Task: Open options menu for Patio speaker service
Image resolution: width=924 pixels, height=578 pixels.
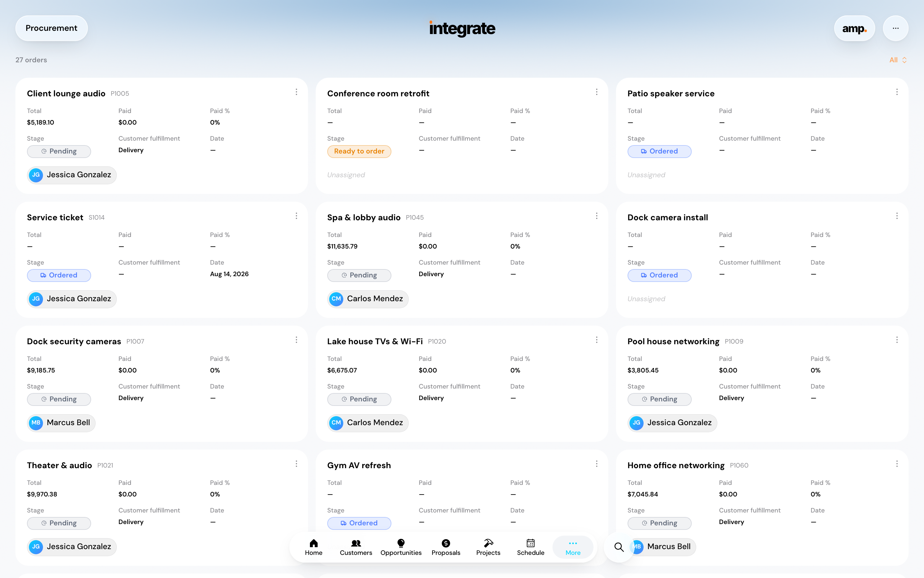Action: [x=897, y=92]
